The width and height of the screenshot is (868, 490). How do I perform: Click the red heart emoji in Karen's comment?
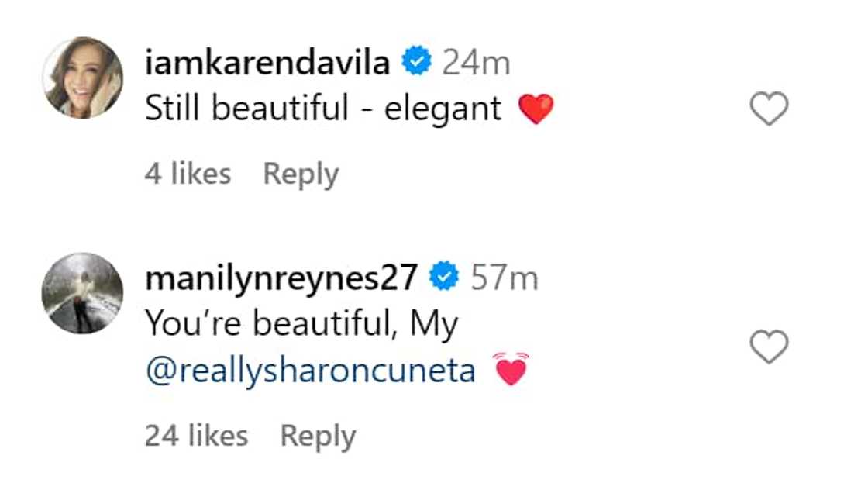(536, 109)
